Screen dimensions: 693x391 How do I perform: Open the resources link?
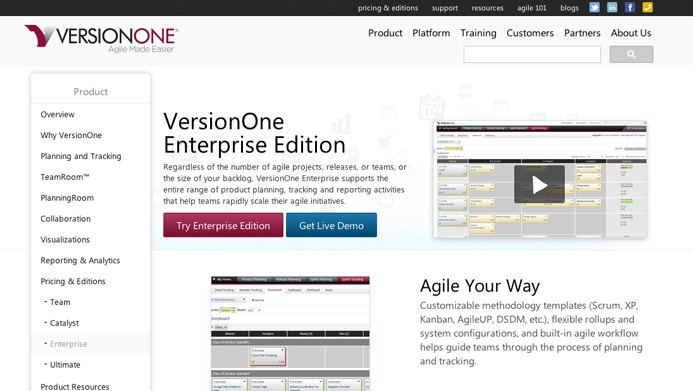(x=487, y=8)
